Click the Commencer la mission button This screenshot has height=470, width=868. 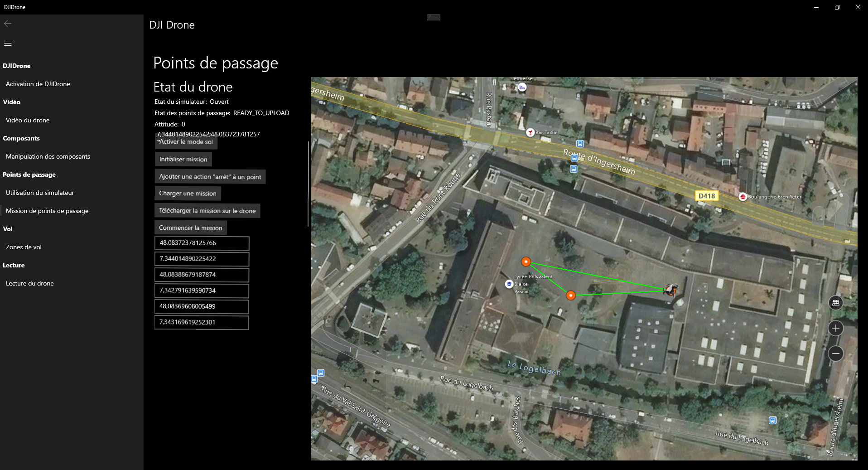(190, 228)
